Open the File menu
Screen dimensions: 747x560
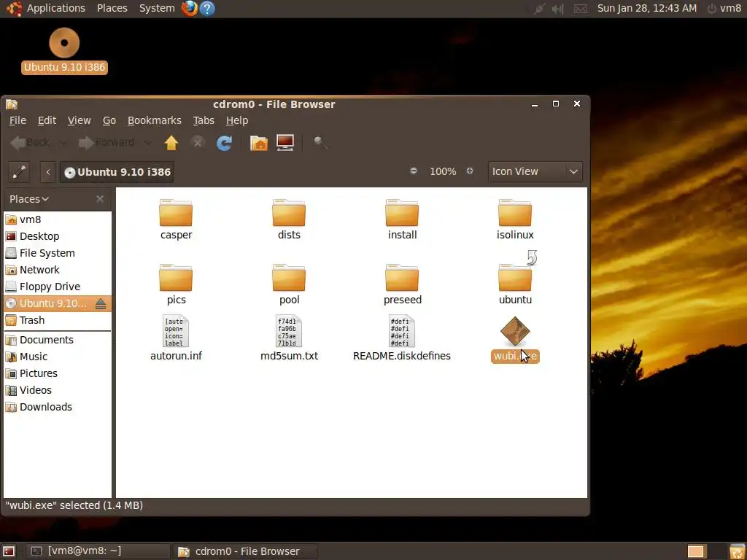point(18,120)
